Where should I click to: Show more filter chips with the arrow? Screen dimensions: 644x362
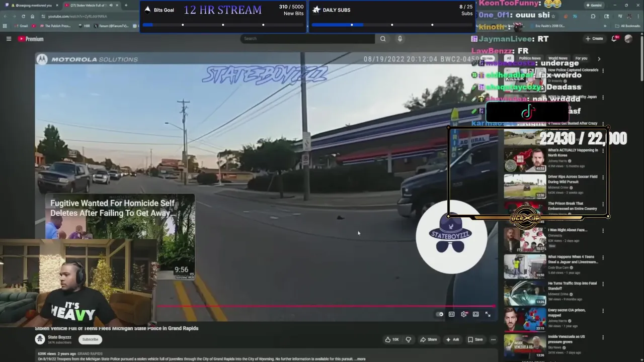[x=599, y=58]
